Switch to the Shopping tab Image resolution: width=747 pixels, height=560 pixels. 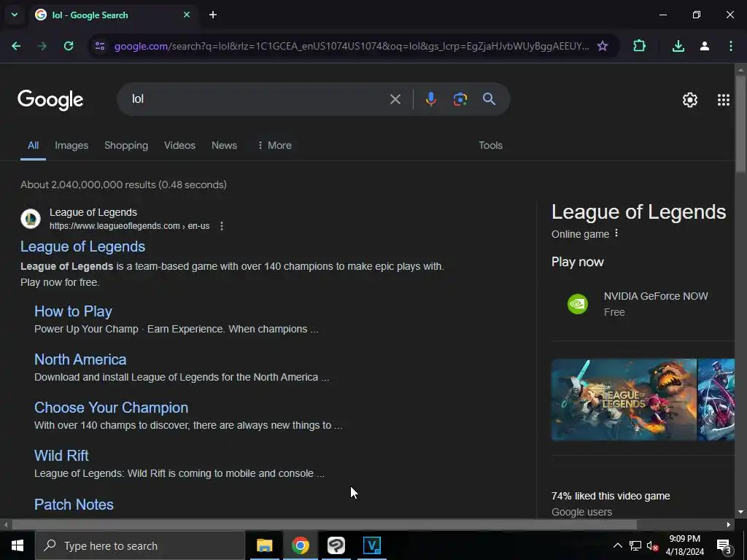tap(126, 145)
